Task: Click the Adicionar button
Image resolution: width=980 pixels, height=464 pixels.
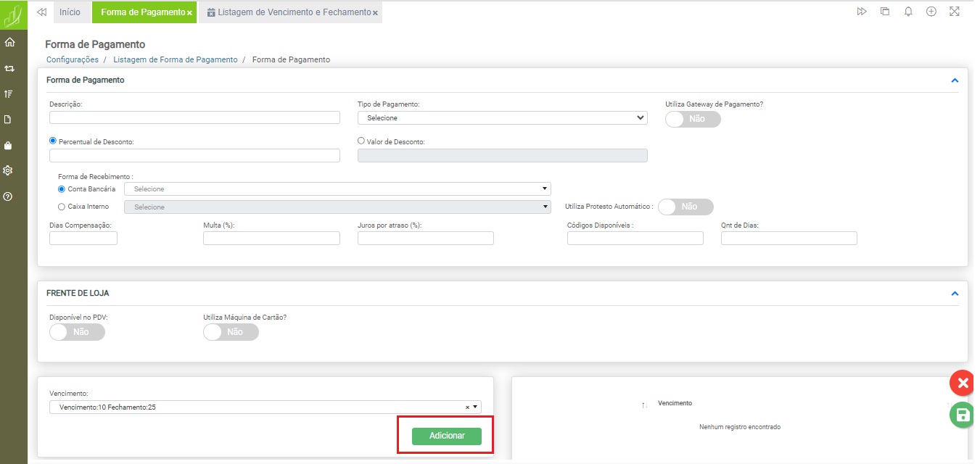Action: pos(446,436)
